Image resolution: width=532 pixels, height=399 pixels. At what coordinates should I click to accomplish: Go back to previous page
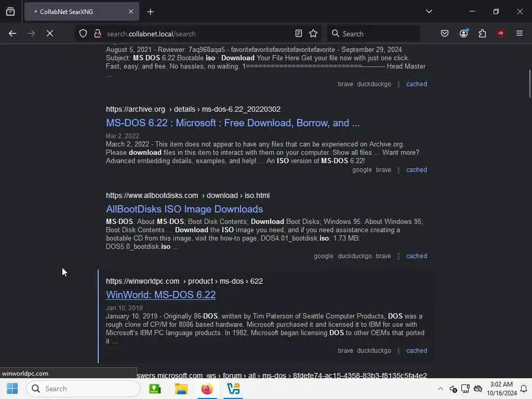coord(12,33)
